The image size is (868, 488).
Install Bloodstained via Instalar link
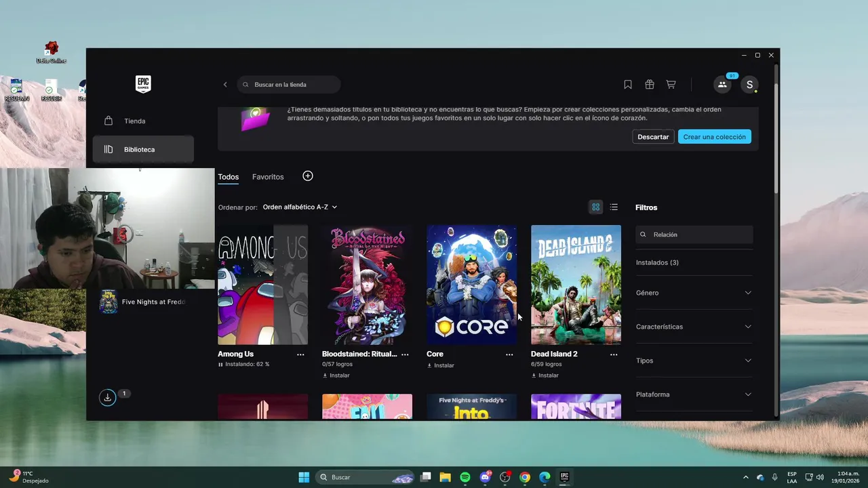point(336,375)
